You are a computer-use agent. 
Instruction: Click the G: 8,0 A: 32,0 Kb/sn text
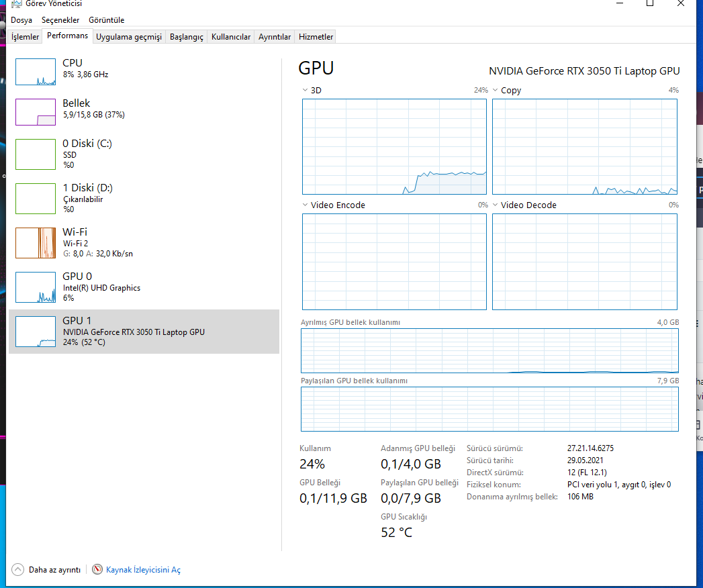(x=98, y=254)
